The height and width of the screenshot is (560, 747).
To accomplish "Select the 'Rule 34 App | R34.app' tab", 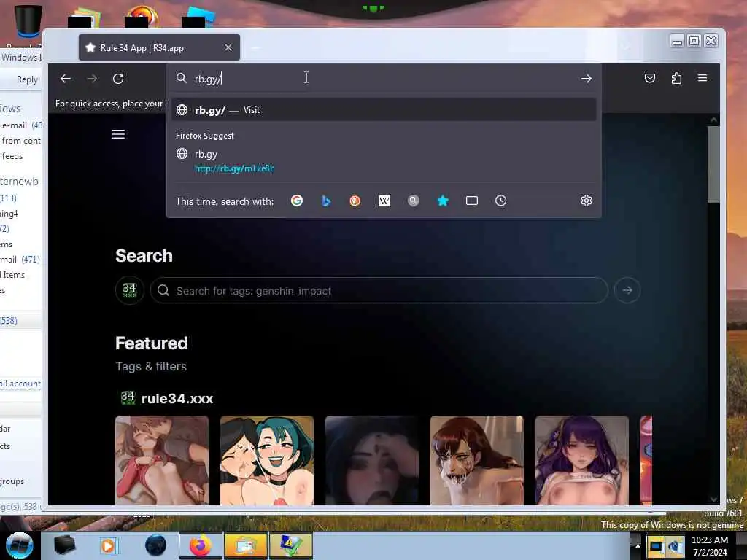I will tap(159, 47).
